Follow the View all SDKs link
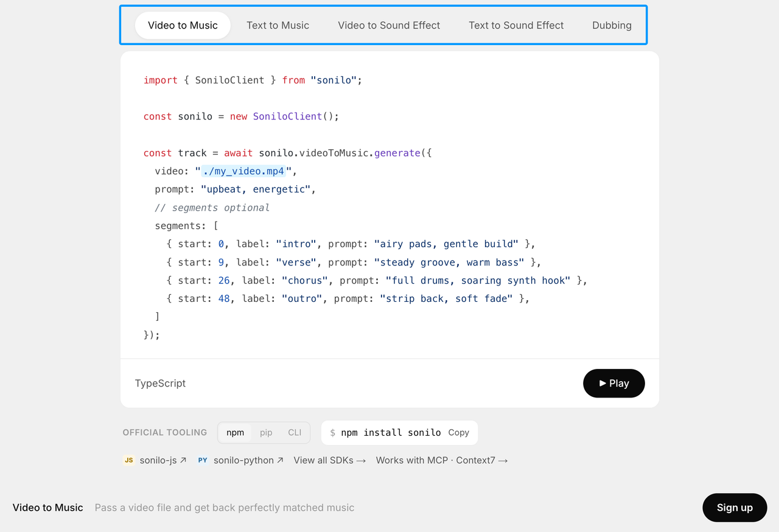This screenshot has width=779, height=532. pos(330,460)
